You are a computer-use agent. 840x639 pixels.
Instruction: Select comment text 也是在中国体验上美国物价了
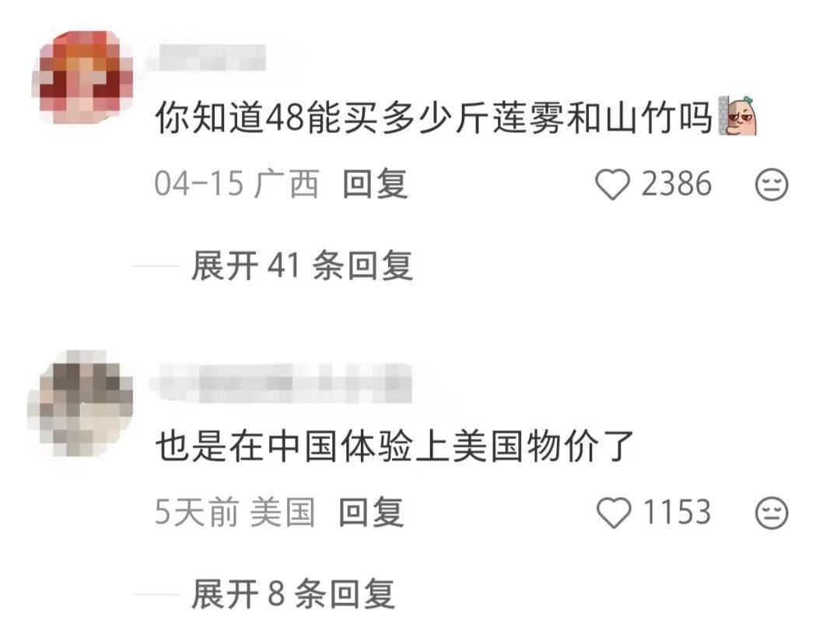click(395, 446)
